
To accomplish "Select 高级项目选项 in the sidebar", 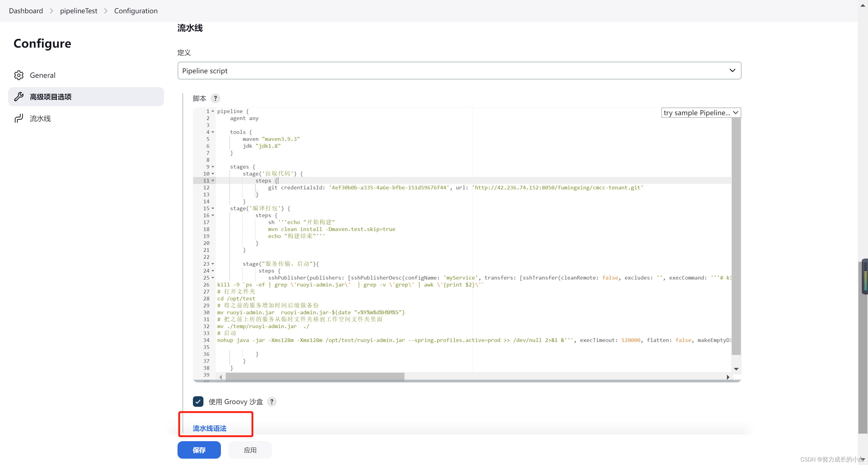I will (86, 97).
